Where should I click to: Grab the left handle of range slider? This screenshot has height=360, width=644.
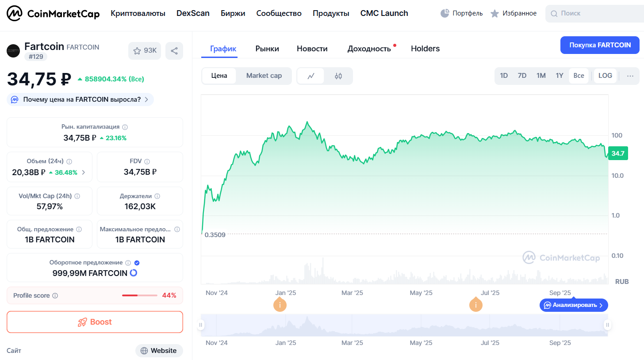click(x=201, y=325)
